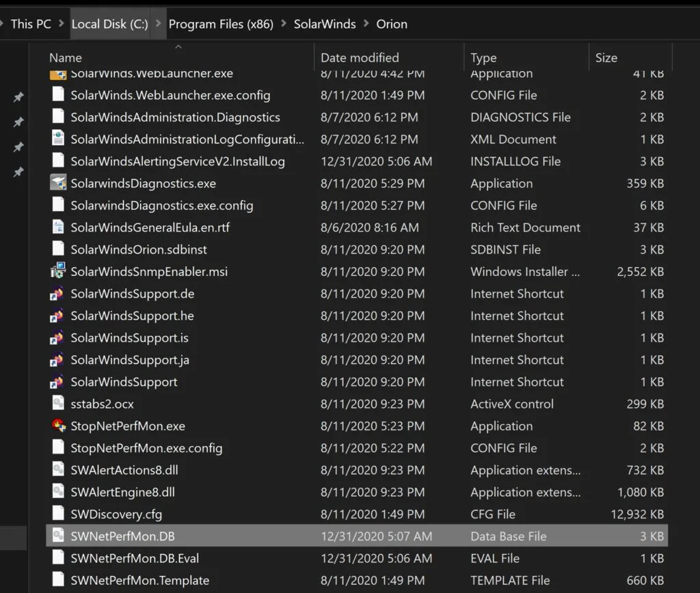Click the first pinned item pin in sidebar
Screen dimensions: 700x593
click(x=18, y=97)
